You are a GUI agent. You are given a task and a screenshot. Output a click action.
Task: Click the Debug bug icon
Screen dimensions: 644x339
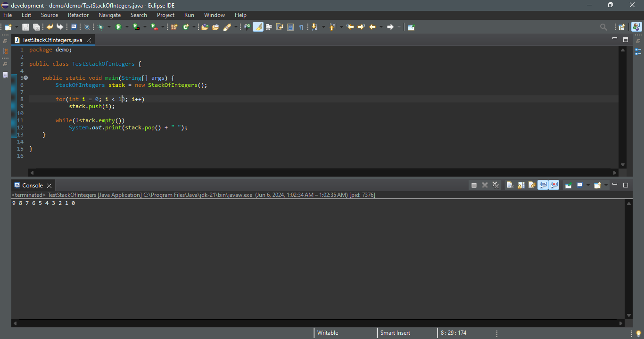(x=100, y=27)
